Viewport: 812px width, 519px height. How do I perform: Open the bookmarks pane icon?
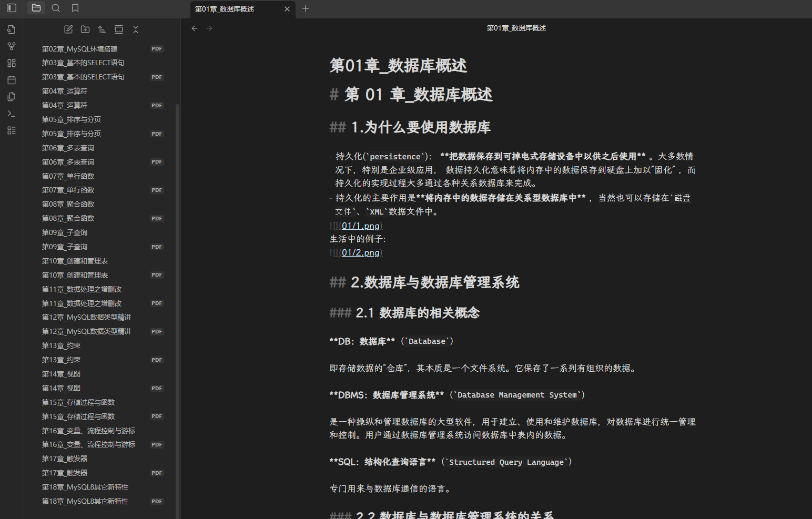tap(75, 8)
